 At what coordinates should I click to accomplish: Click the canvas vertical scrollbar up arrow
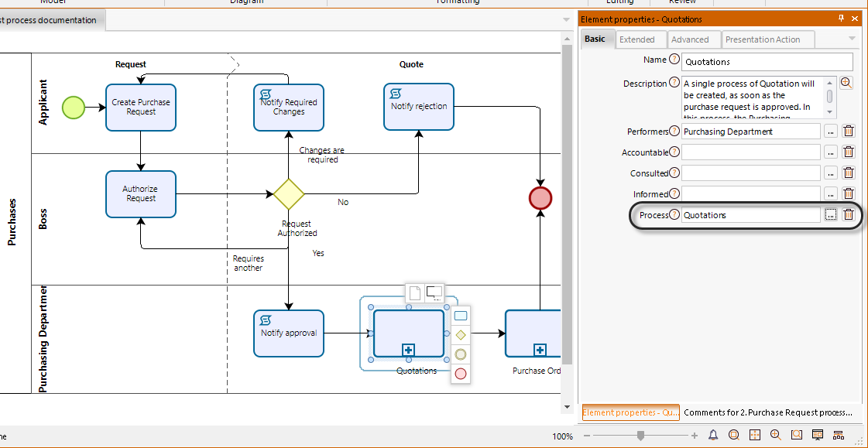point(566,38)
